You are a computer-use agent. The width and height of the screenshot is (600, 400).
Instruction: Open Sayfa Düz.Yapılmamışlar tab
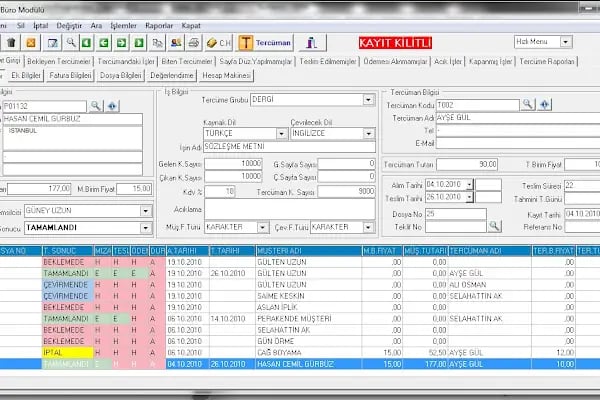(x=256, y=61)
